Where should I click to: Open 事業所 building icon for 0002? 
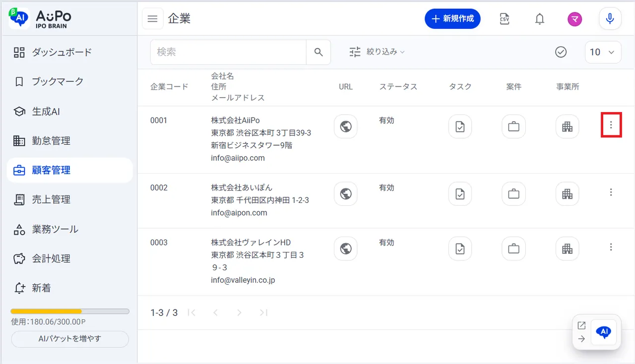(x=567, y=193)
